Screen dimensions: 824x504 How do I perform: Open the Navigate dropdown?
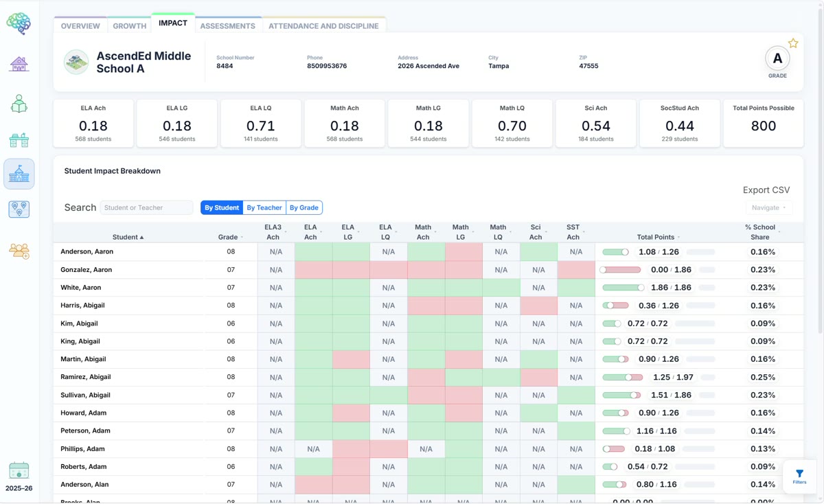[x=769, y=207]
